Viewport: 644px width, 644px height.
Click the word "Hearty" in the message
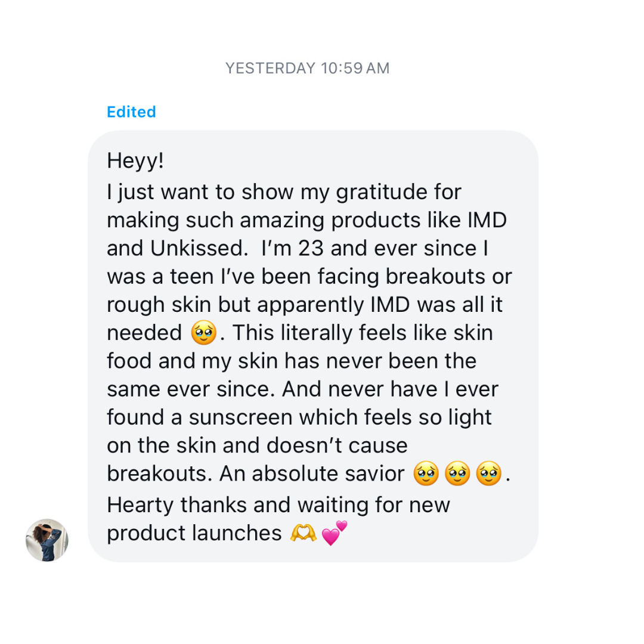point(140,505)
